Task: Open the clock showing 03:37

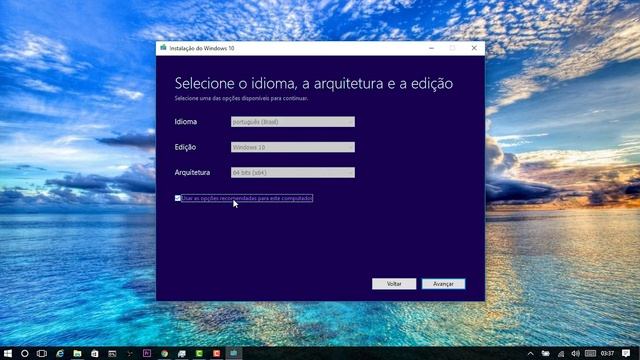Action: tap(607, 353)
